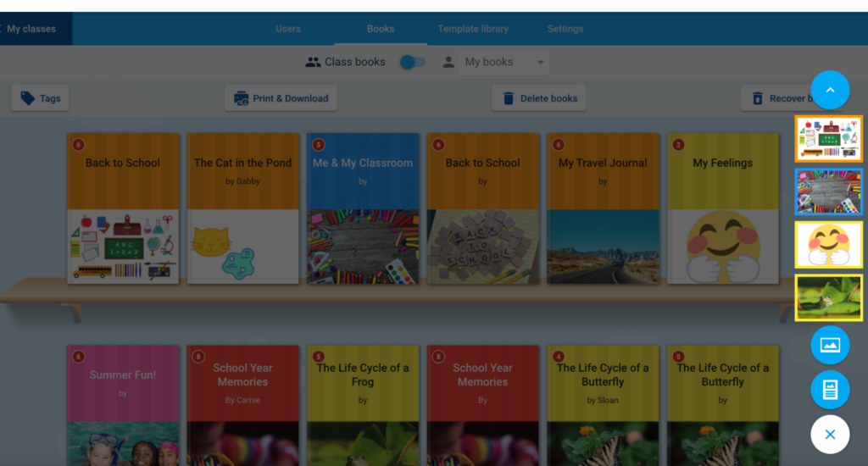
Task: Open The Cat in the Pond book
Action: (242, 208)
